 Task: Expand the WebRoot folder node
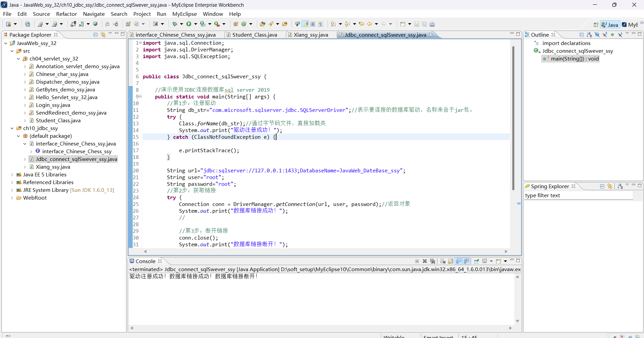click(12, 198)
